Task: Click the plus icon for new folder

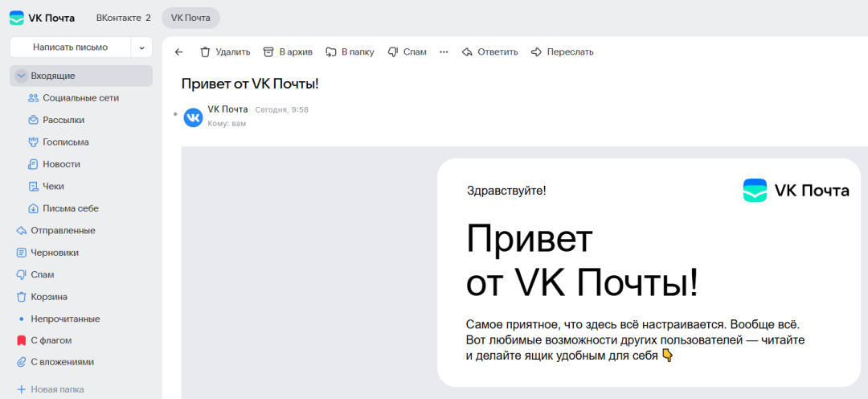Action: (22, 389)
